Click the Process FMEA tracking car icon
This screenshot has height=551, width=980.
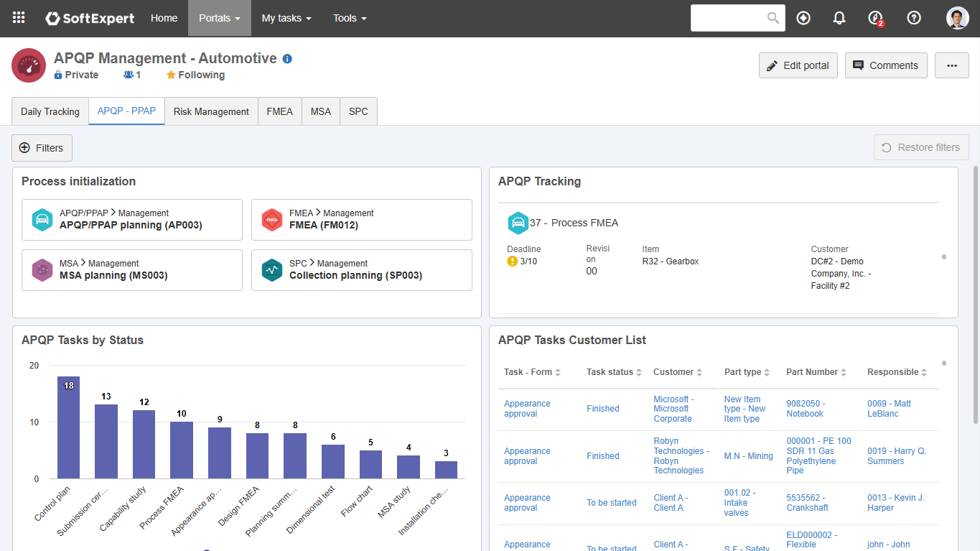518,223
